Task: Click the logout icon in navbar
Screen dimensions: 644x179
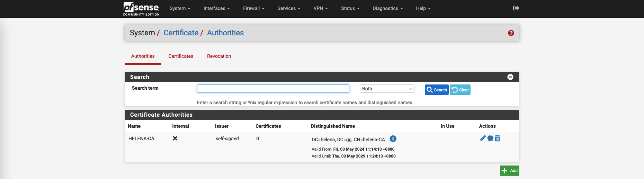Action: click(516, 8)
